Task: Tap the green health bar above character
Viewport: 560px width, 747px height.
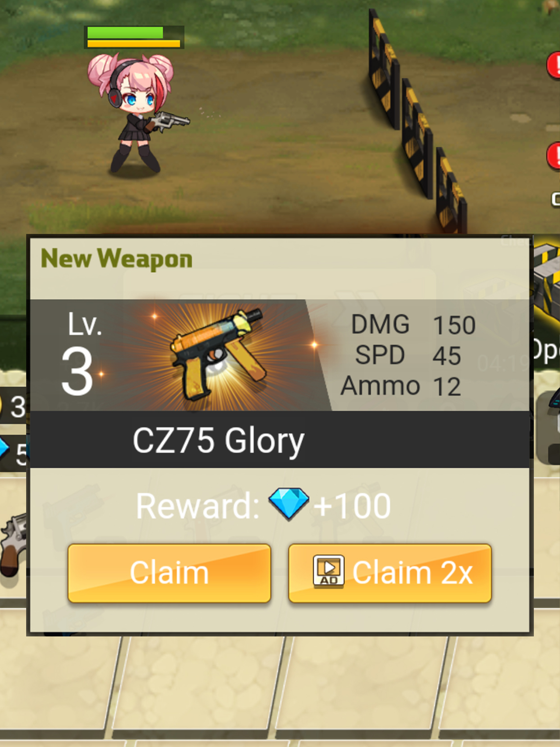Action: (125, 33)
